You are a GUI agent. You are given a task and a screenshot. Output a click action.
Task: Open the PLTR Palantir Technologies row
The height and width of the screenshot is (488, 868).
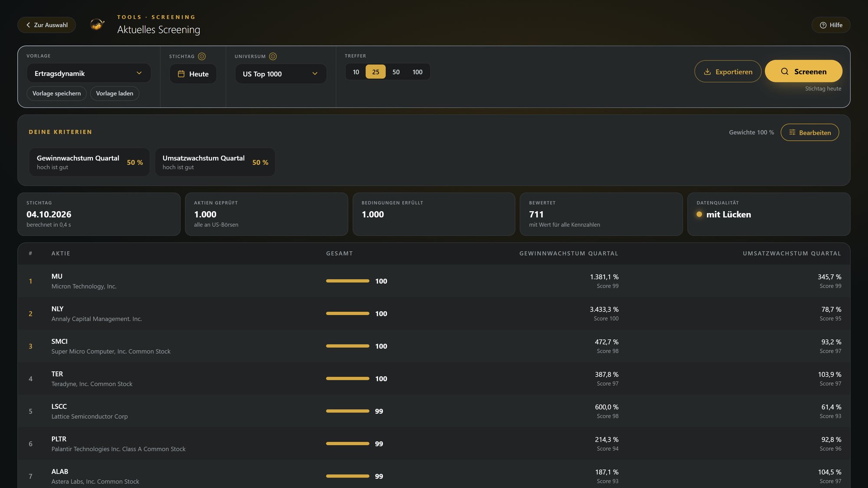pyautogui.click(x=434, y=444)
